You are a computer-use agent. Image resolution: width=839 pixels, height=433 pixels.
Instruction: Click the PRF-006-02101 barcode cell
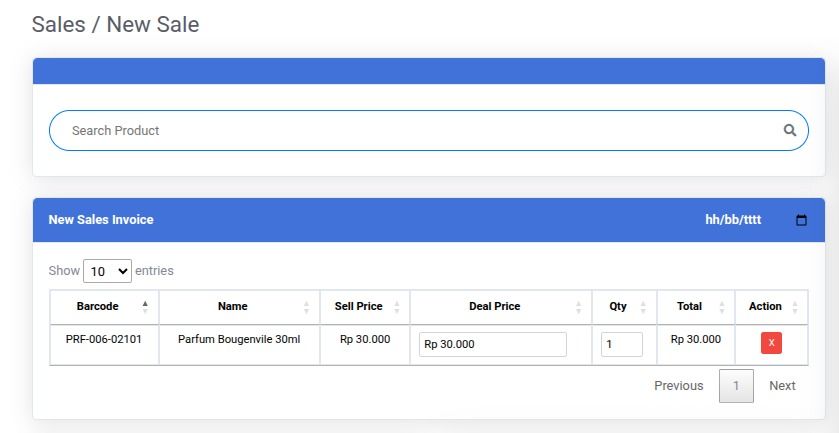104,339
